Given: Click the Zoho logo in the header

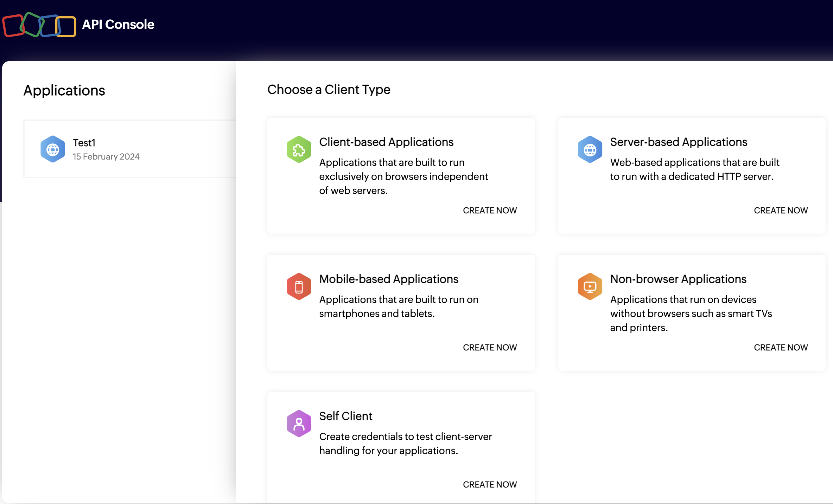Looking at the screenshot, I should [x=39, y=25].
